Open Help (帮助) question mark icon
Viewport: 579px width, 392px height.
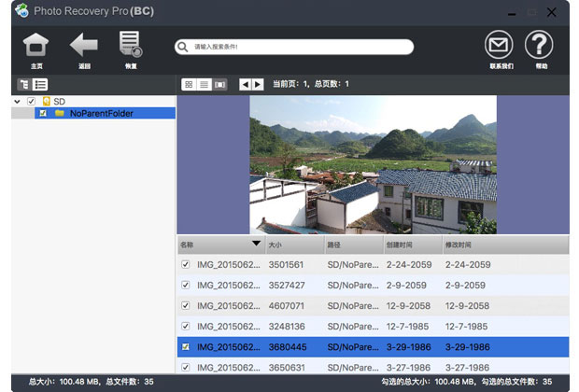[x=539, y=45]
